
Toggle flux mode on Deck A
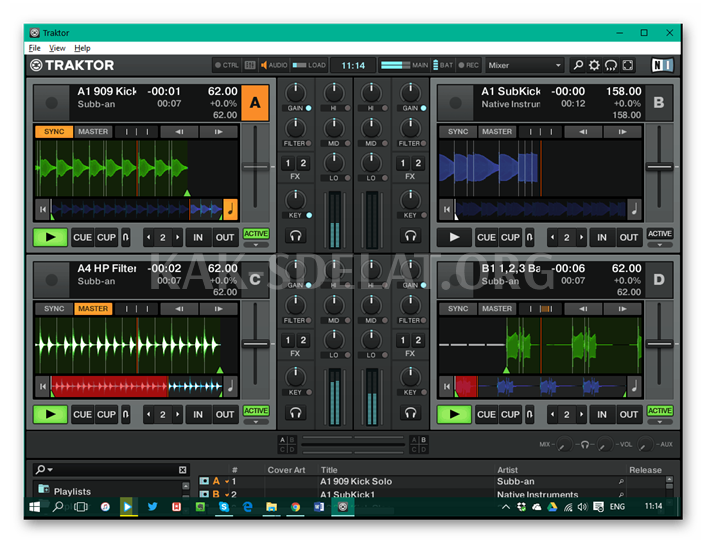[x=126, y=237]
